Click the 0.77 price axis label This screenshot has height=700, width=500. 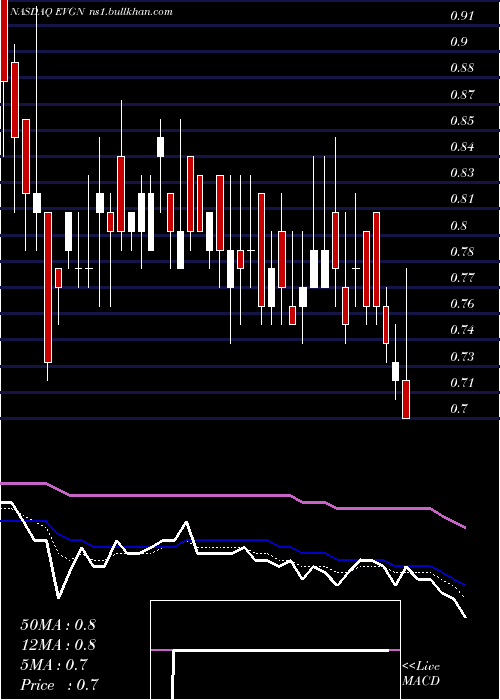(x=462, y=278)
